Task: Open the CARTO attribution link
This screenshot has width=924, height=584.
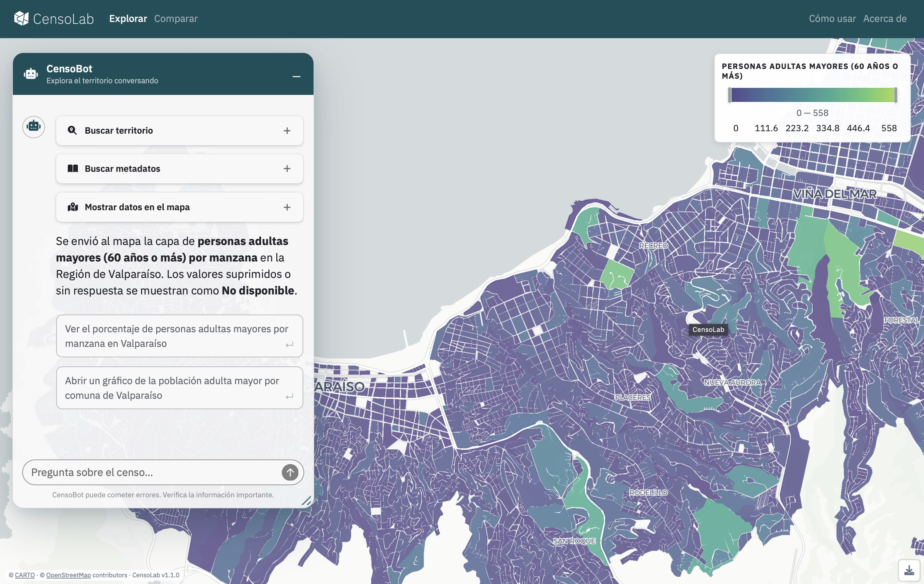Action: point(25,575)
